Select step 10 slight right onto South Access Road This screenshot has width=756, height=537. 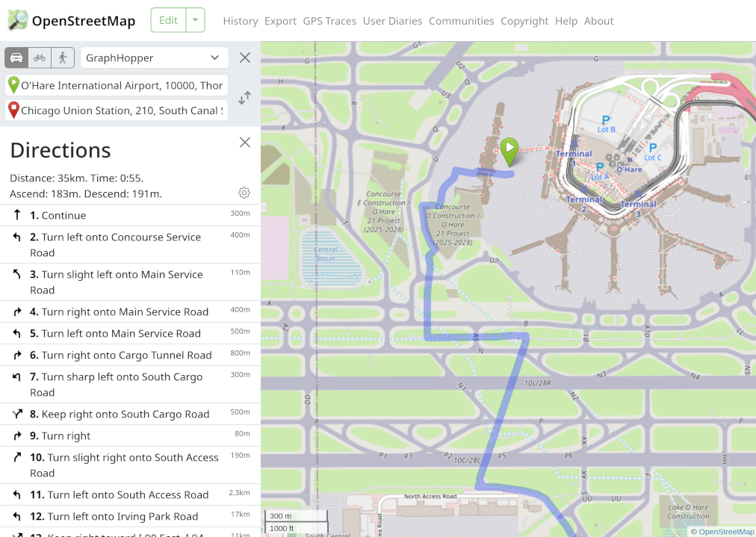tap(130, 465)
